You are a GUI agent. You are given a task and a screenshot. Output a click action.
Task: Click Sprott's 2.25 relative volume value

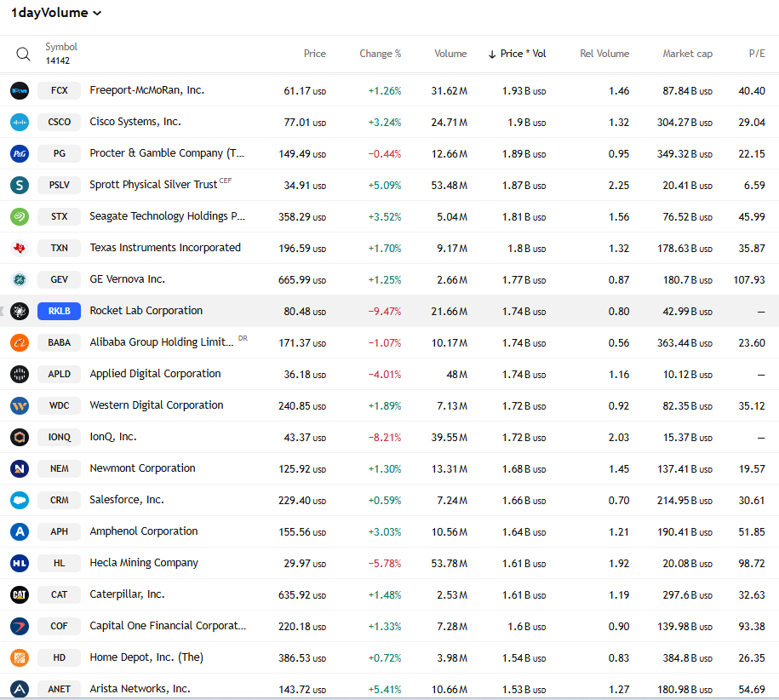tap(619, 186)
